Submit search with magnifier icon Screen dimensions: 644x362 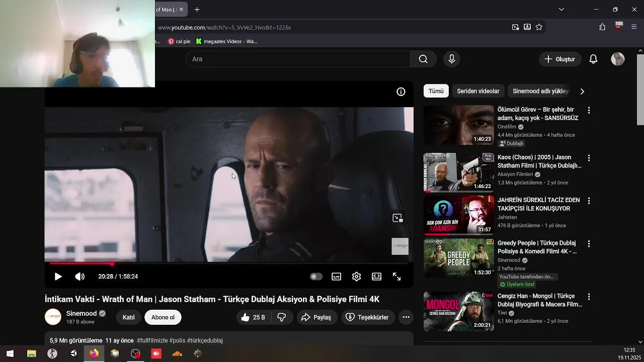pos(423,59)
